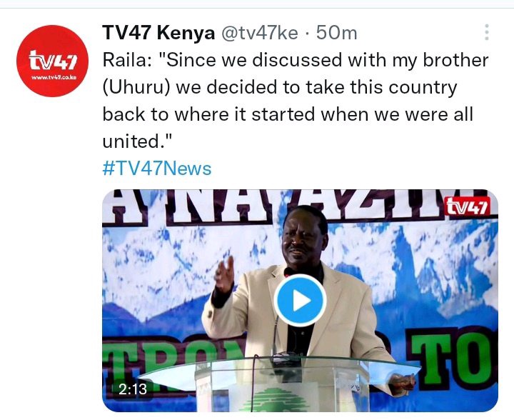The height and width of the screenshot is (420, 514).
Task: Open the @tv47ke handle profile
Action: [260, 33]
